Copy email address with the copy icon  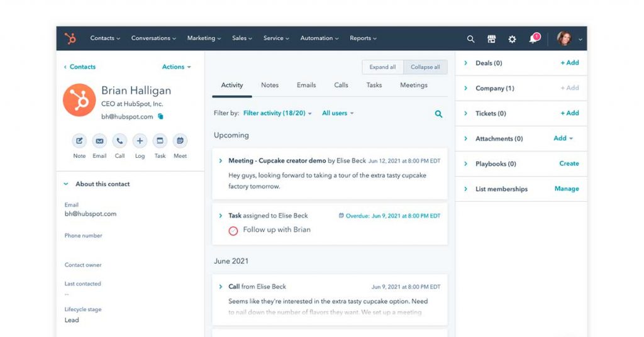coord(160,116)
